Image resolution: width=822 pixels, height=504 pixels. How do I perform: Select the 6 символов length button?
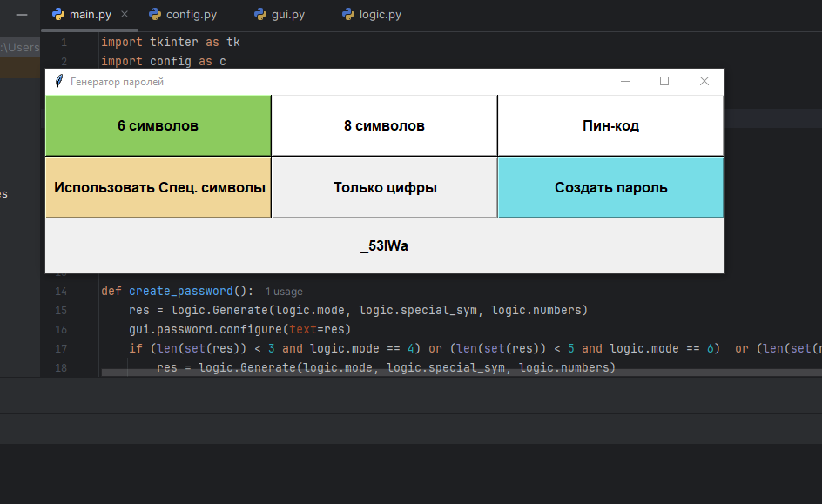(x=158, y=125)
